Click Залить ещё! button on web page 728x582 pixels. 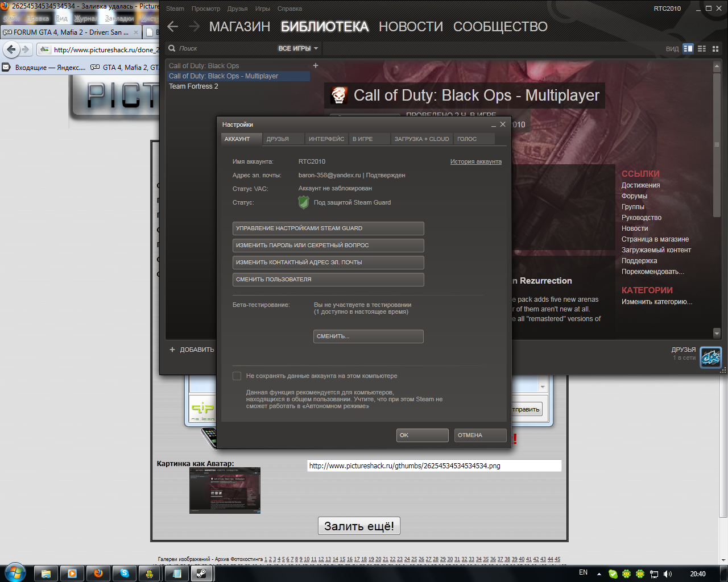(359, 526)
